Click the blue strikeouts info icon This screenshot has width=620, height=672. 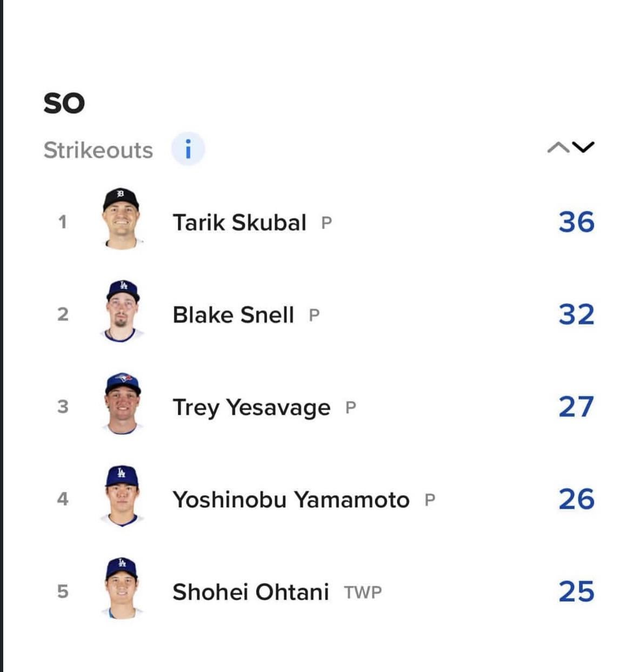coord(188,149)
